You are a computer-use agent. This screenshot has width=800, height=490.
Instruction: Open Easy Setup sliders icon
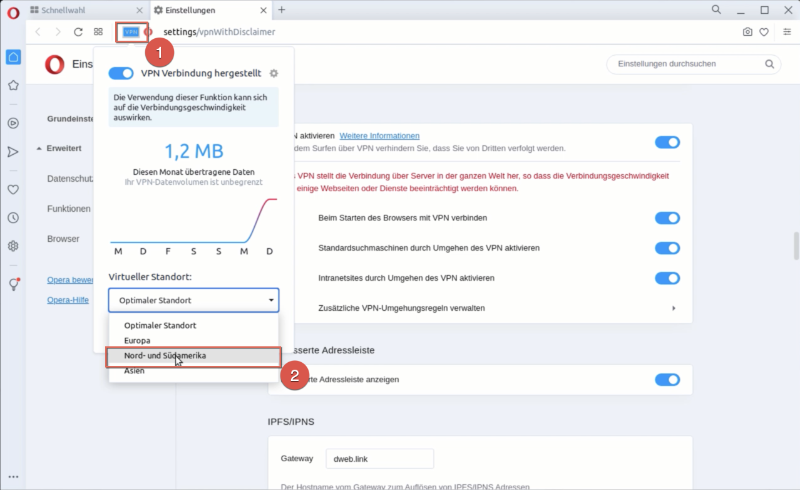787,32
